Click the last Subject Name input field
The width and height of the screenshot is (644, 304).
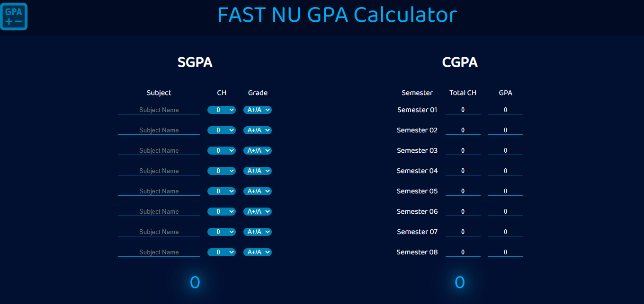(x=159, y=252)
